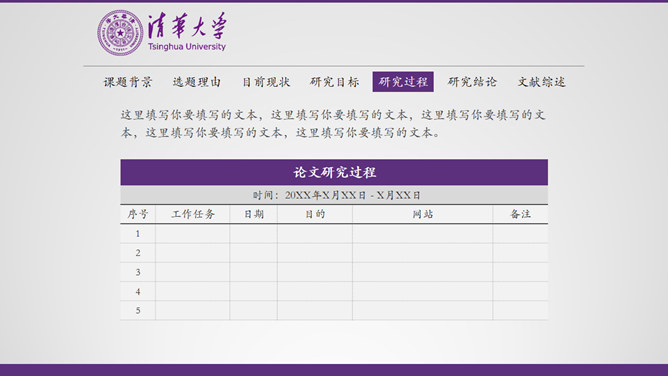Select the highlighted 研究过程 tab
This screenshot has width=668, height=376.
tap(403, 82)
